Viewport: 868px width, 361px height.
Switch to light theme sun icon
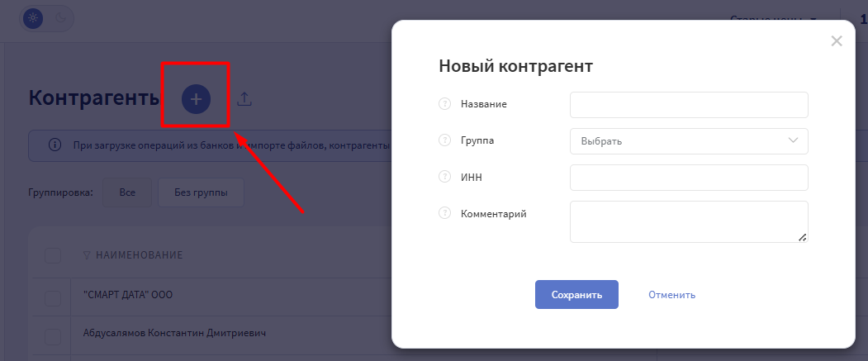coord(33,18)
